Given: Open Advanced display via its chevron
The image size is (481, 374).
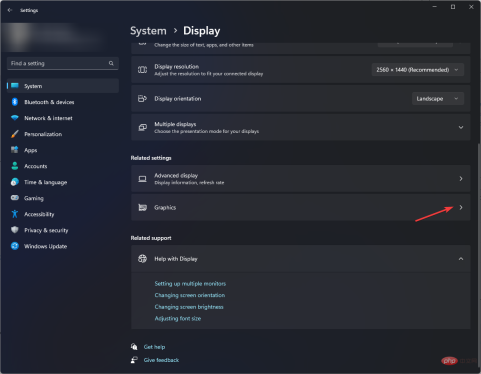Looking at the screenshot, I should (461, 179).
